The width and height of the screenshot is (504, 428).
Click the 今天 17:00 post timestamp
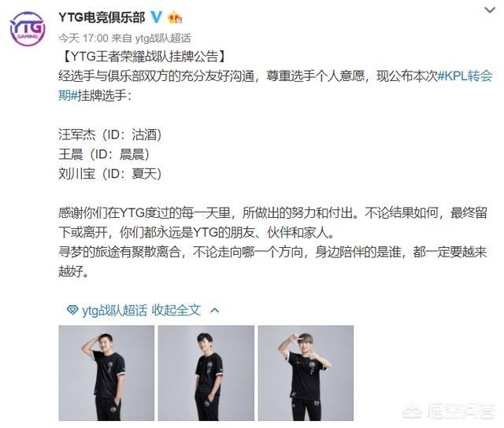point(83,39)
